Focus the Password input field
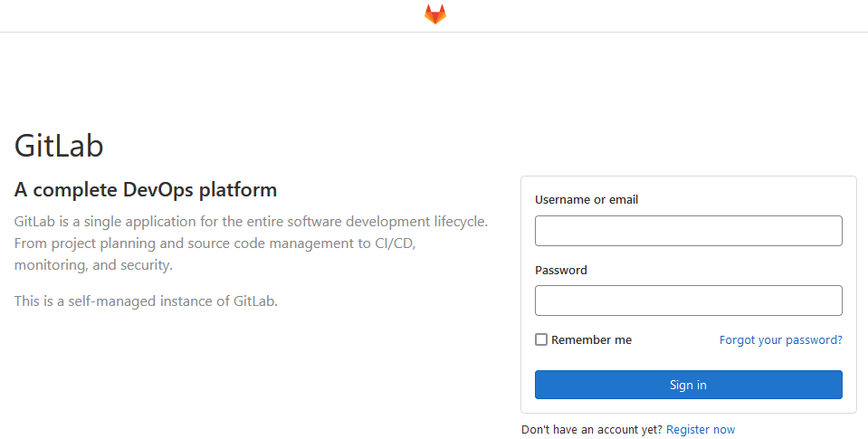 [688, 301]
